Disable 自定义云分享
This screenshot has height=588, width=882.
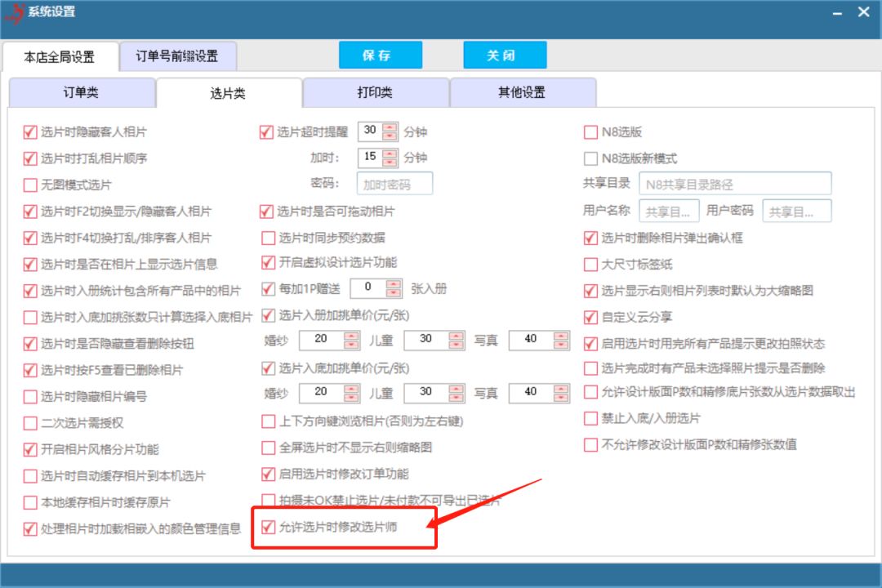pos(590,318)
